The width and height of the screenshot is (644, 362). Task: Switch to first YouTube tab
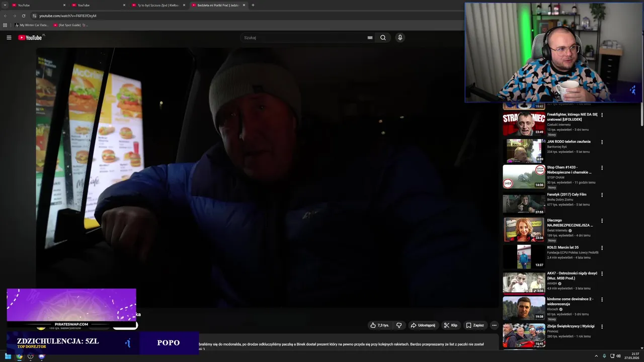[x=39, y=5]
